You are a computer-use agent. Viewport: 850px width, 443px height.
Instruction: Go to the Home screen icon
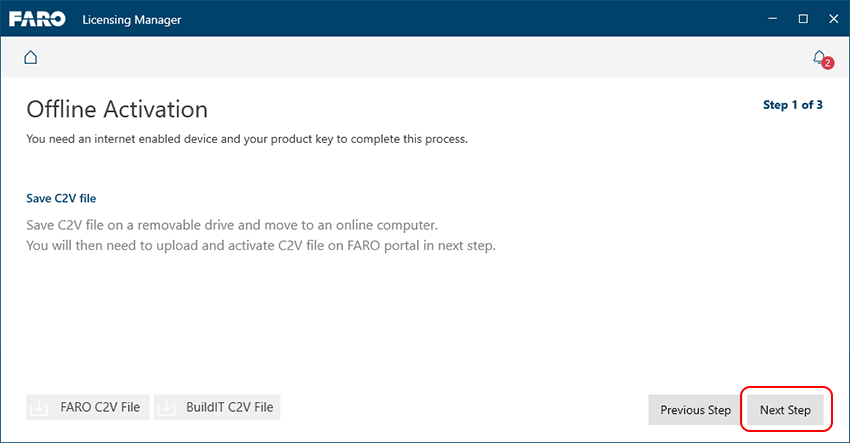31,57
